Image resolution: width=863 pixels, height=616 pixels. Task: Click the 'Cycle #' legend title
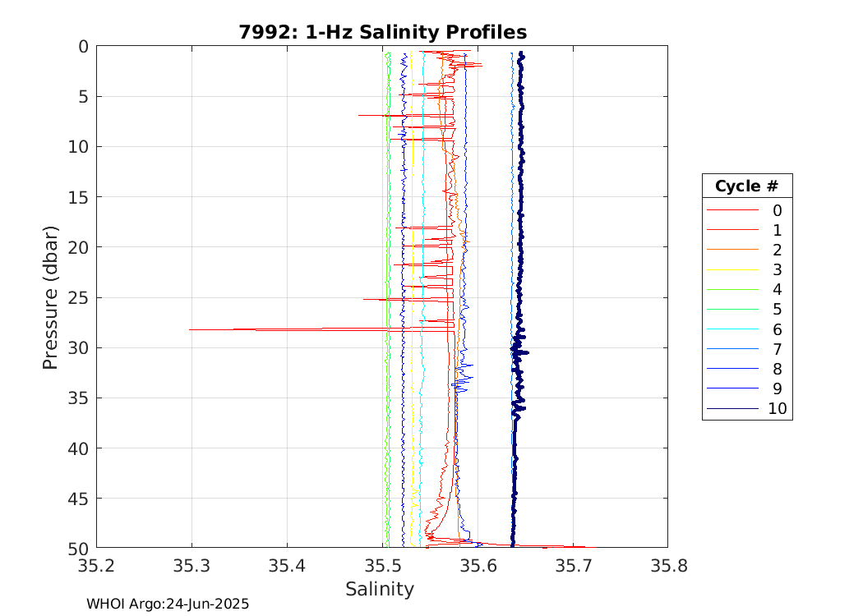746,186
